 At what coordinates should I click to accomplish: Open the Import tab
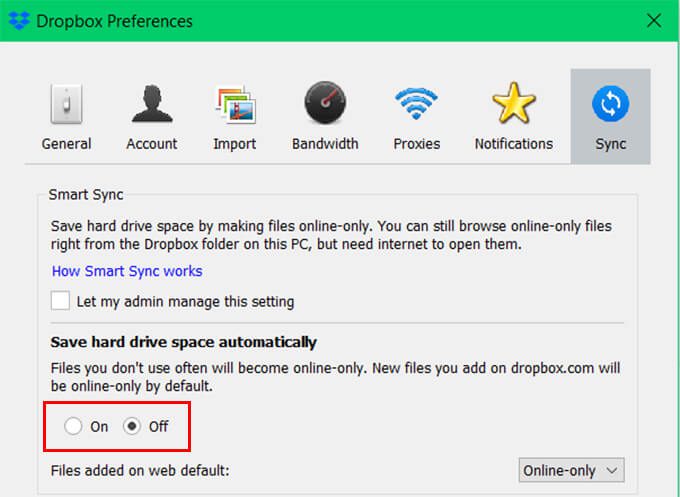tap(235, 117)
